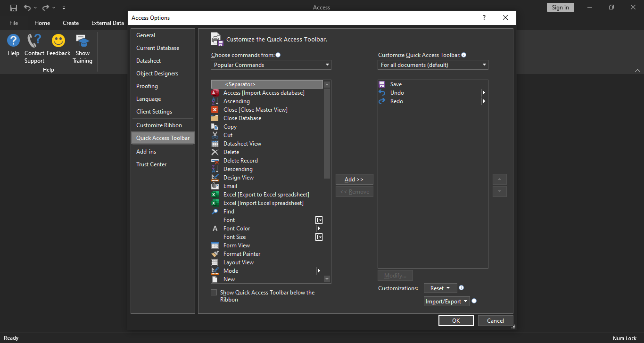
Task: Expand the Import/Export dropdown button
Action: (446, 302)
